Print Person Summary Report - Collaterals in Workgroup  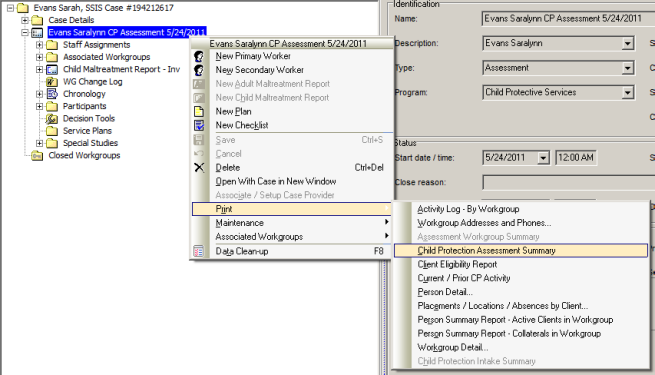click(521, 333)
